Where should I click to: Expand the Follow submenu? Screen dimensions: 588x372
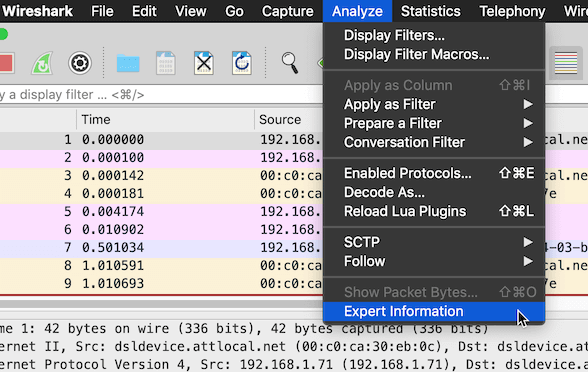[434, 261]
